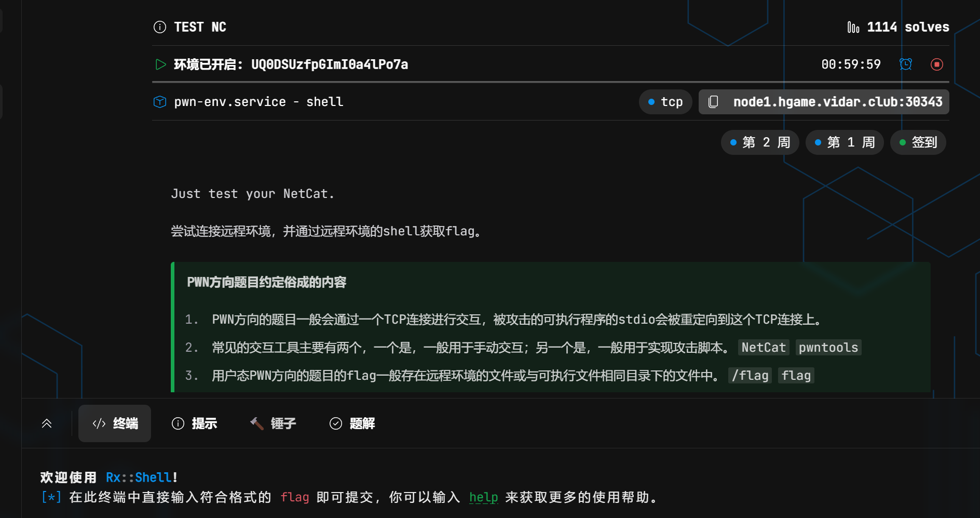Click the Rx::Shell text in terminal

139,477
